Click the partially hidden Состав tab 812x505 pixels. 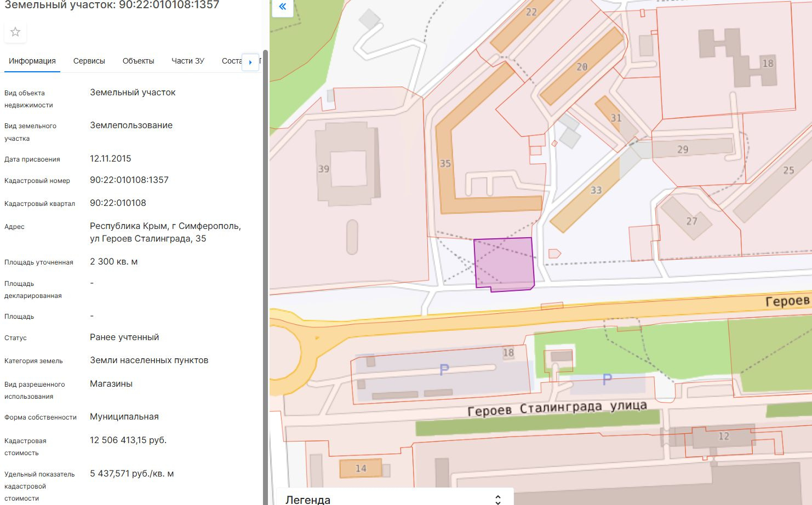click(231, 61)
